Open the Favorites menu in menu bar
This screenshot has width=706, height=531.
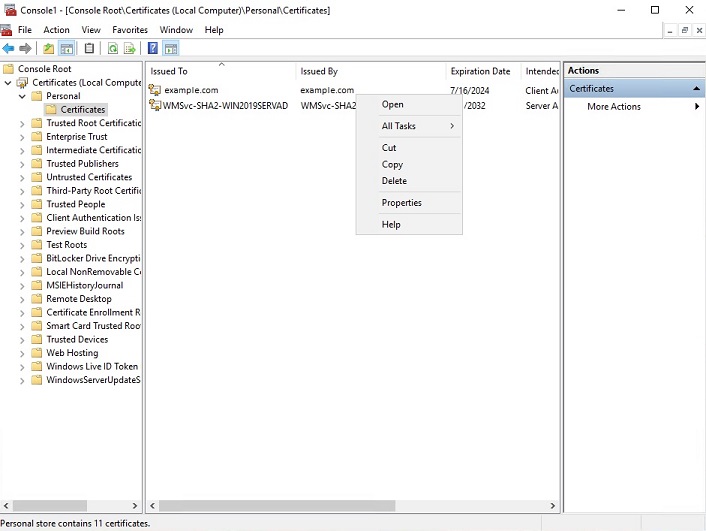[x=129, y=30]
